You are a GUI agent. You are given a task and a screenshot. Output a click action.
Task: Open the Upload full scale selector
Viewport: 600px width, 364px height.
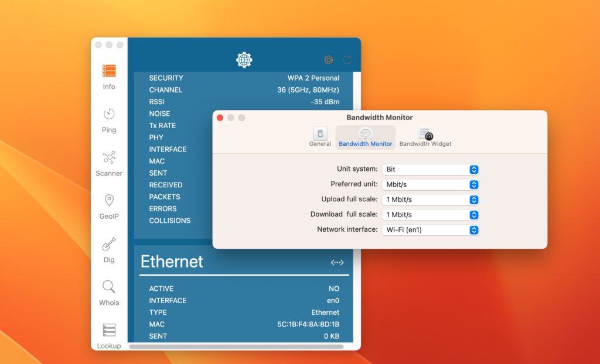(431, 200)
